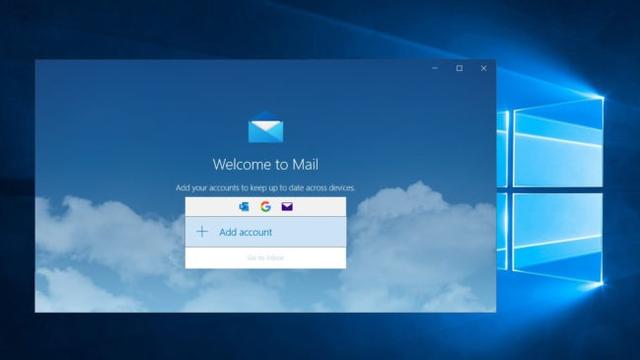Click the lower-right pane of Windows logo wallpaper
Image resolution: width=640 pixels, height=360 pixels.
(558, 237)
